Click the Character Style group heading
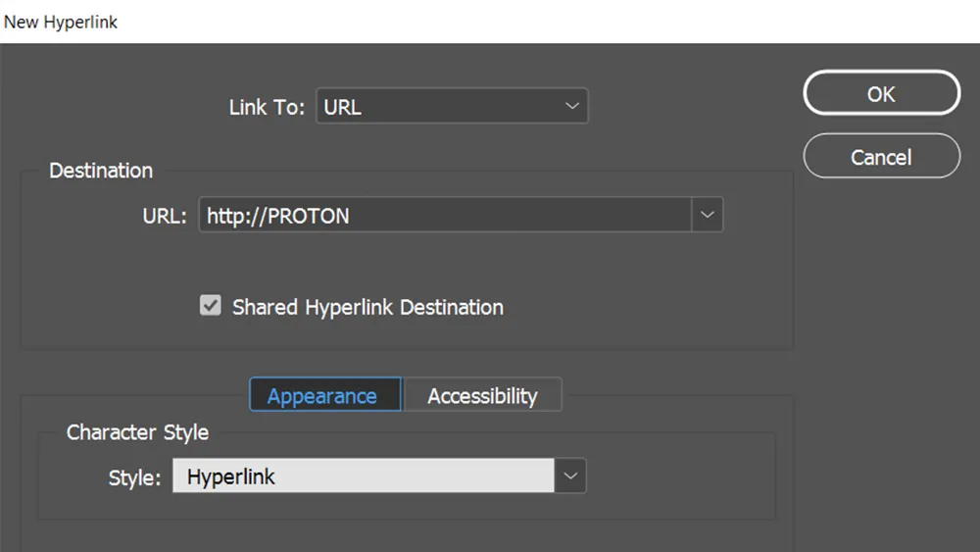 (137, 432)
